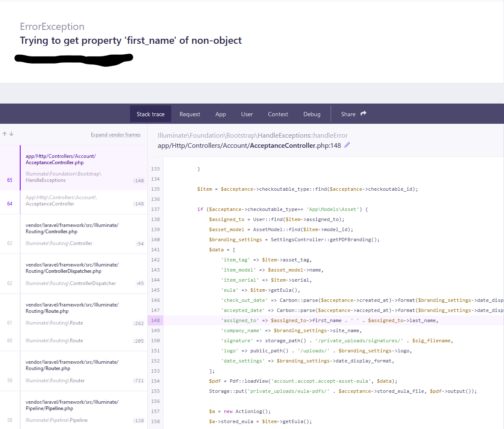
Task: Click the up arrow frame navigation icon
Action: [5, 134]
